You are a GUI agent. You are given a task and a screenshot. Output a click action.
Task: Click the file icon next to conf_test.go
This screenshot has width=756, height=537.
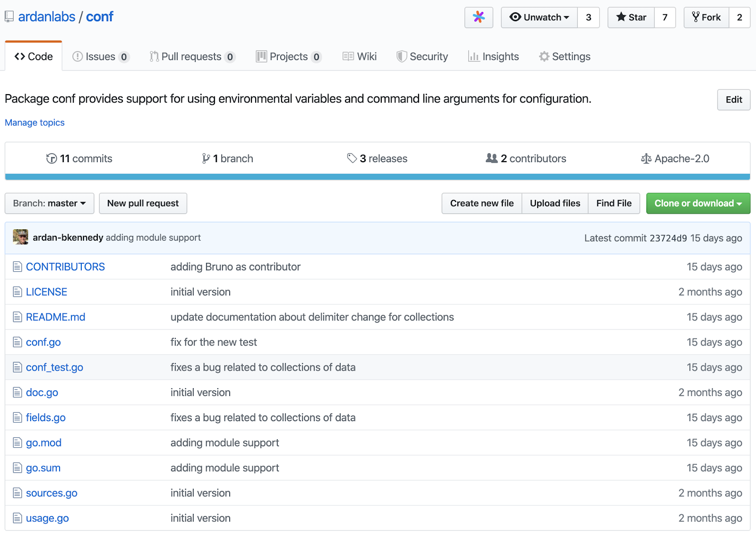click(17, 367)
